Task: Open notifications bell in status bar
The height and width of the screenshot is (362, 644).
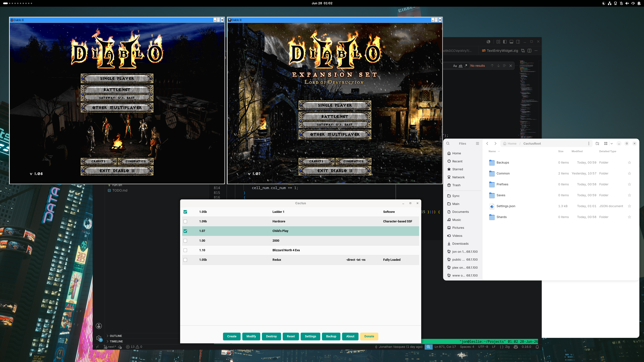Action: pos(537,347)
